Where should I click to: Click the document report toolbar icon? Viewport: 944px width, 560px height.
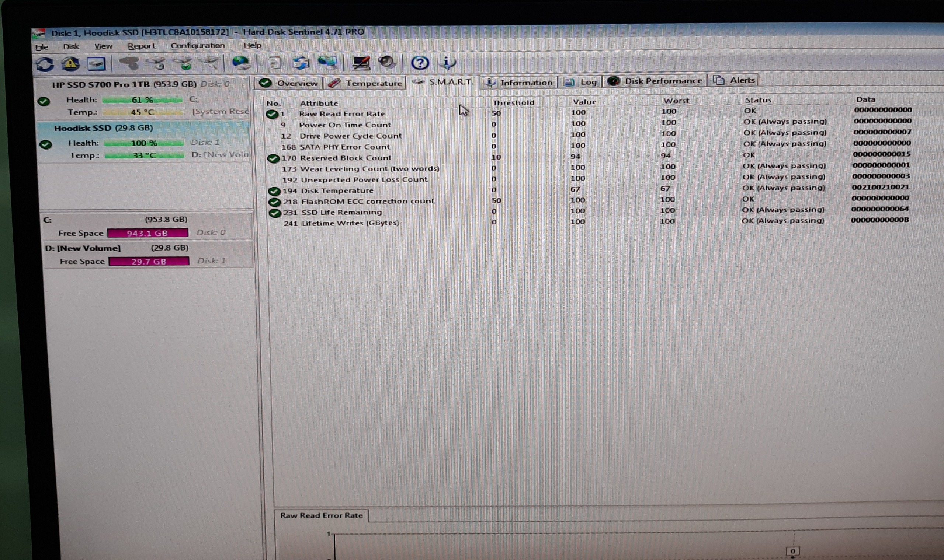click(x=274, y=63)
